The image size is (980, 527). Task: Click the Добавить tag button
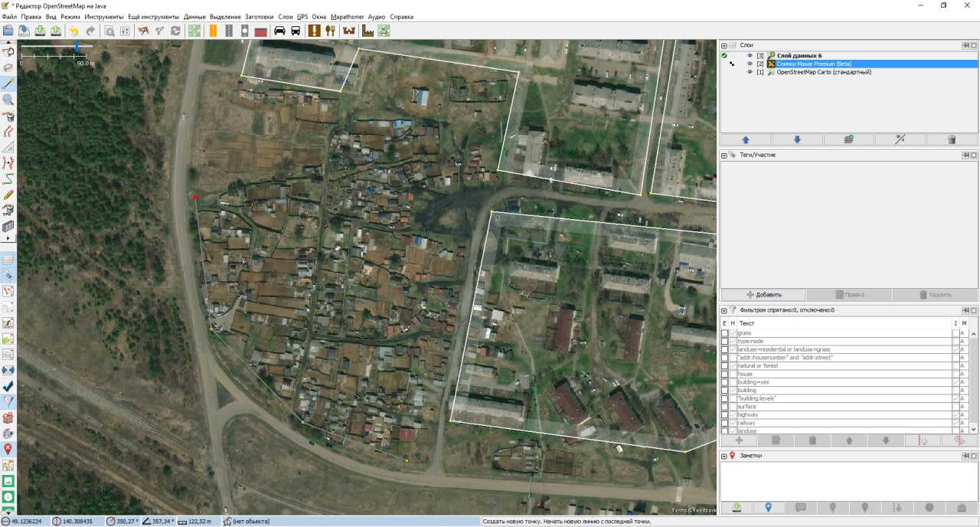coord(763,295)
